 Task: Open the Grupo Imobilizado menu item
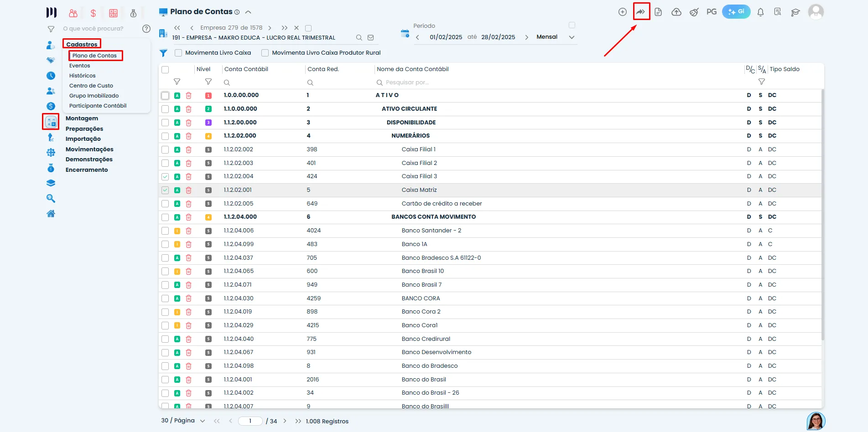94,96
